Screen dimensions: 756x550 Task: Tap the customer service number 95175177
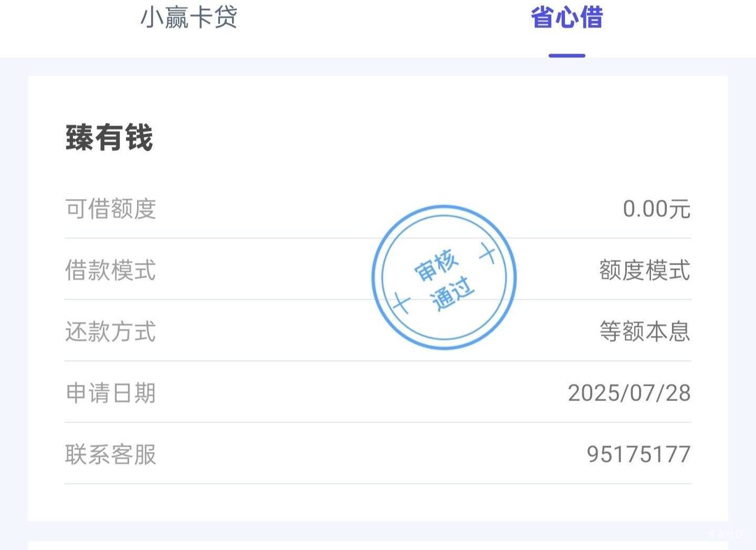[638, 454]
